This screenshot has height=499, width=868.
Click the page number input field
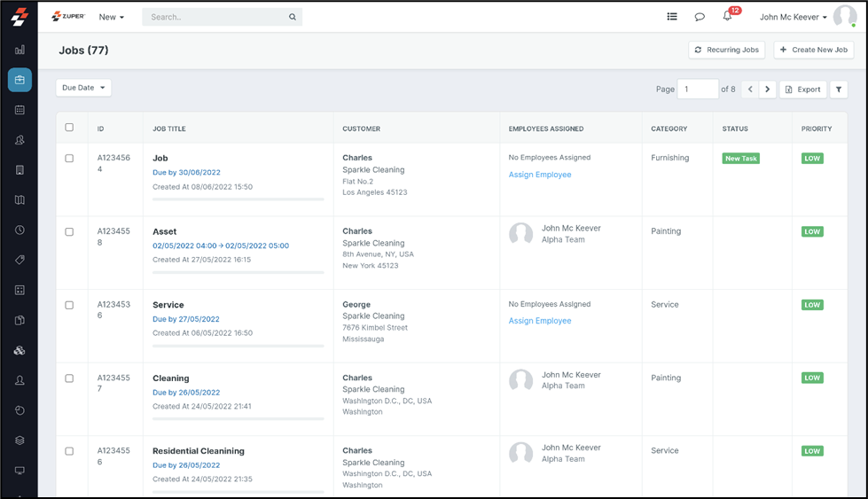coord(697,90)
